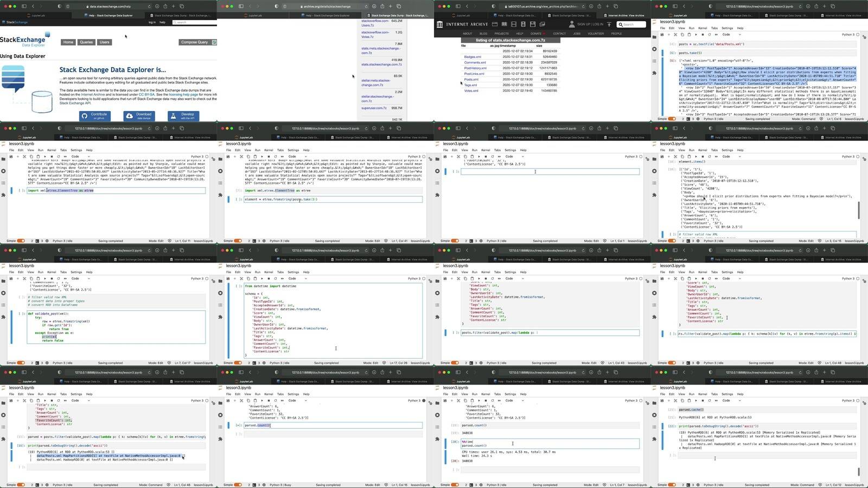This screenshot has height=488, width=868.
Task: Disable Simple switch in the parsed.cache() notebook
Action: point(672,485)
